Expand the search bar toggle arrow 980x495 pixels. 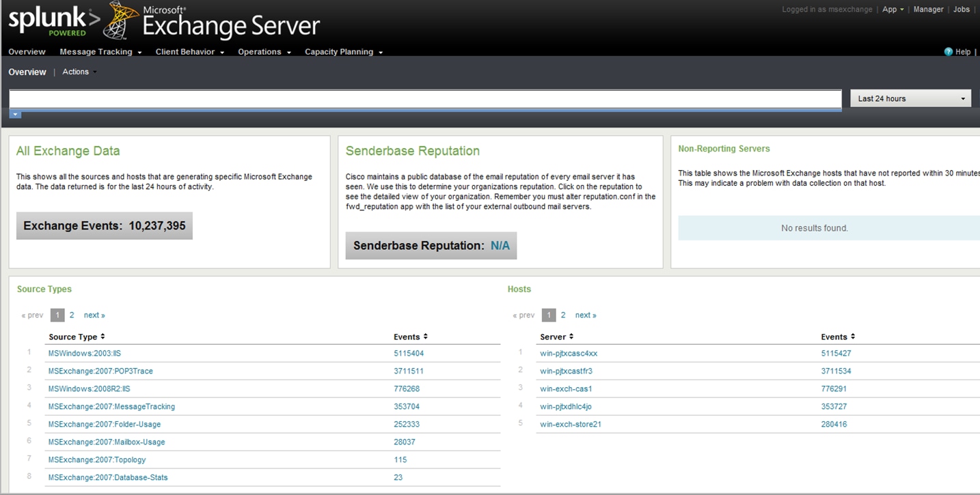tap(15, 115)
